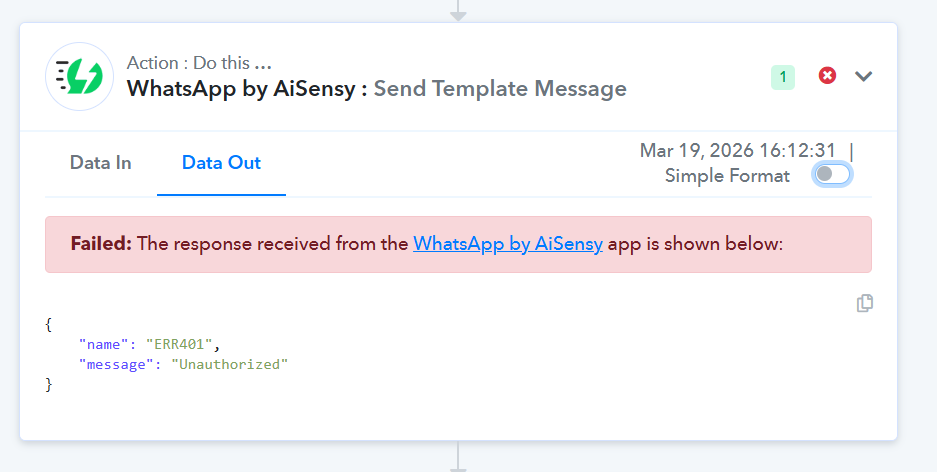Copy the response with the copy icon
Image resolution: width=937 pixels, height=472 pixels.
tap(865, 303)
